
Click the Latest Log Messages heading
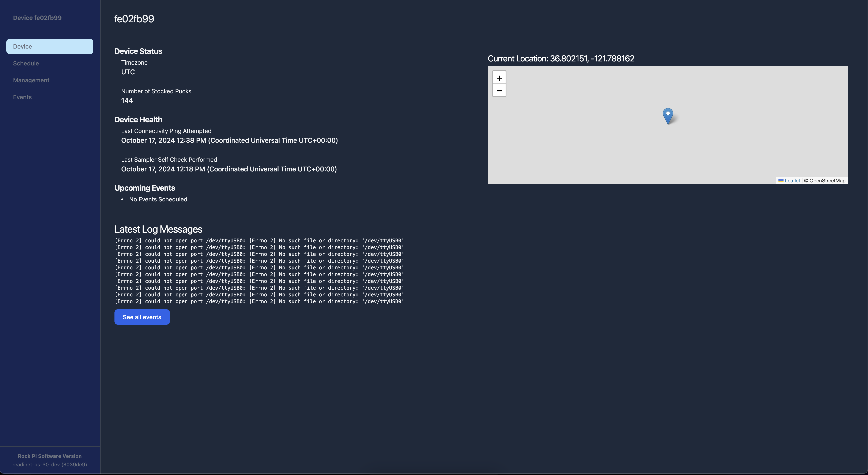[158, 229]
